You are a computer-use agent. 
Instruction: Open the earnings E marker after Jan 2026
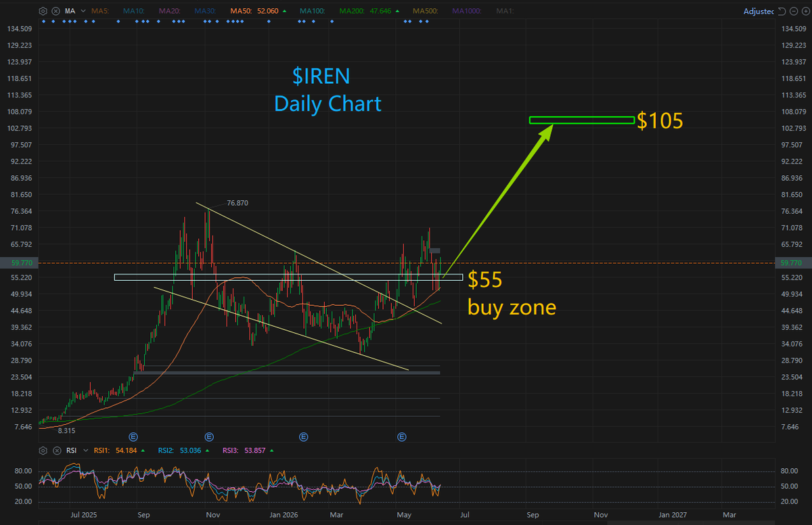click(303, 437)
